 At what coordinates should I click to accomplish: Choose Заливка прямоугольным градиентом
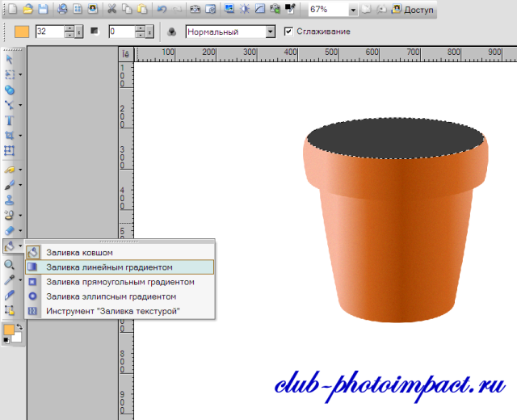[120, 282]
